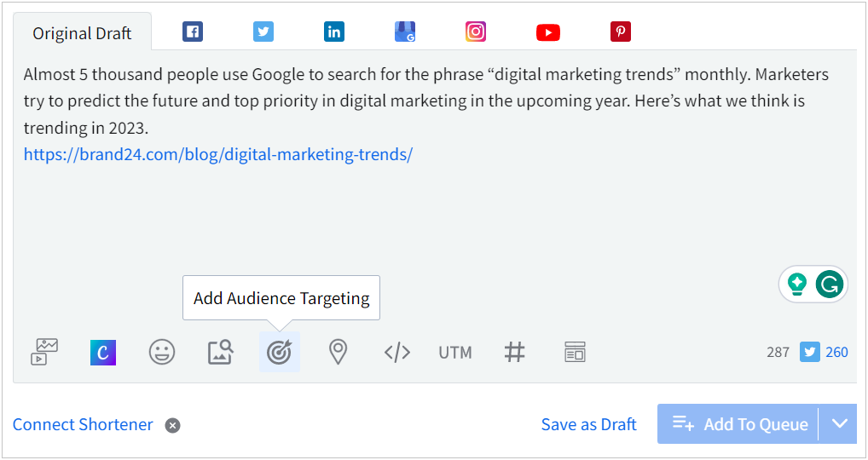Launch the Canva design tool
Image resolution: width=868 pixels, height=460 pixels.
coord(103,352)
